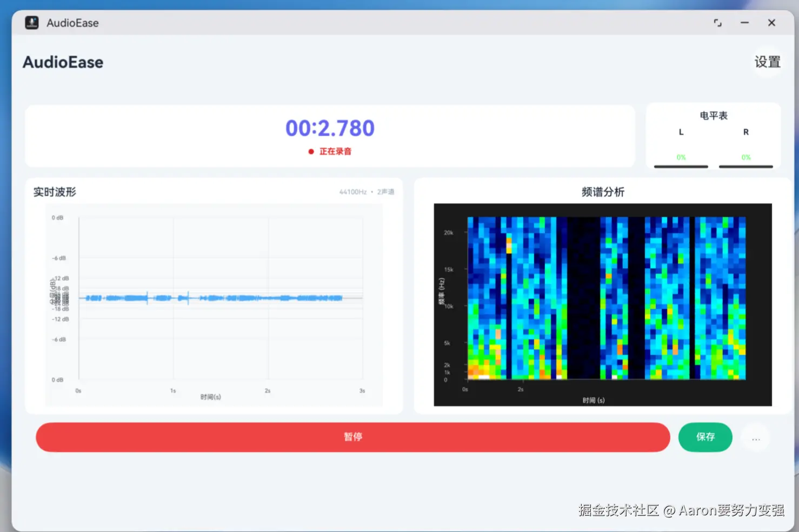Click the 电平表 level meter title
799x532 pixels.
(714, 116)
